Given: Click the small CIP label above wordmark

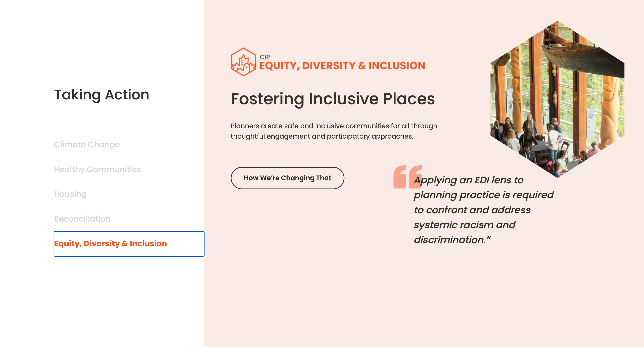Looking at the screenshot, I should click(x=264, y=57).
